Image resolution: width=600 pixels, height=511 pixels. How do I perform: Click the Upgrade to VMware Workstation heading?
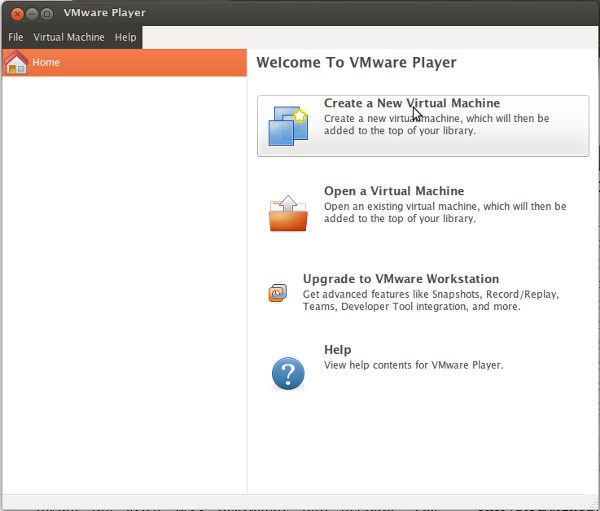point(400,279)
